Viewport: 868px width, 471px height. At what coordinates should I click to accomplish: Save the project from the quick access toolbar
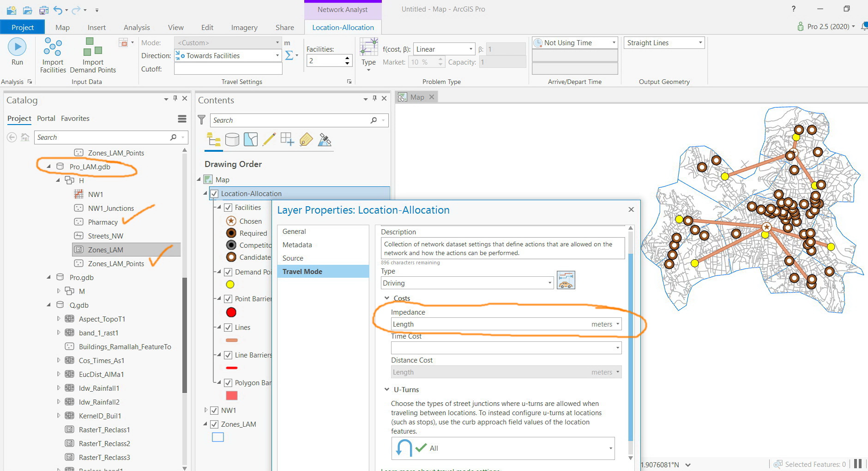point(44,10)
